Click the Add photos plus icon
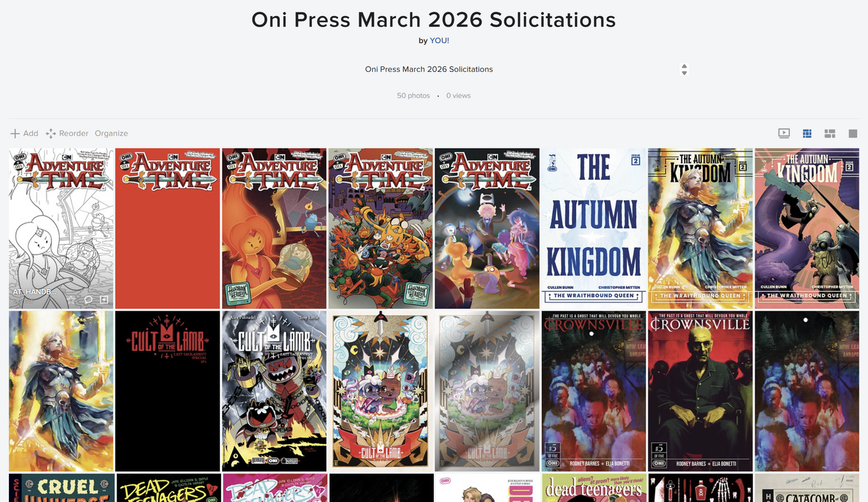Image resolution: width=868 pixels, height=502 pixels. [15, 134]
